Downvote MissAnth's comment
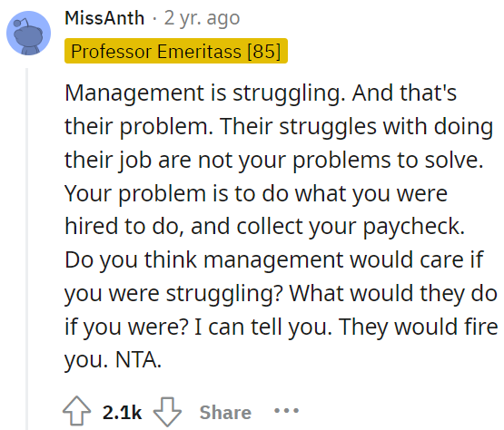This screenshot has width=504, height=430. tap(167, 412)
